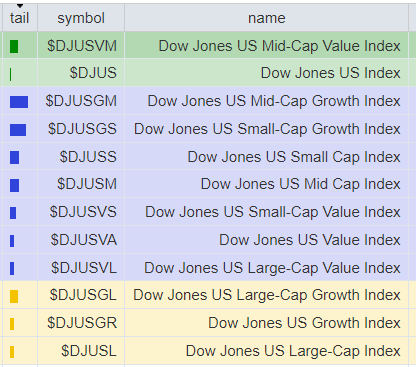This screenshot has width=416, height=367.
Task: Click the yellow tail bar for $DJUSGR
Action: pyautogui.click(x=12, y=324)
